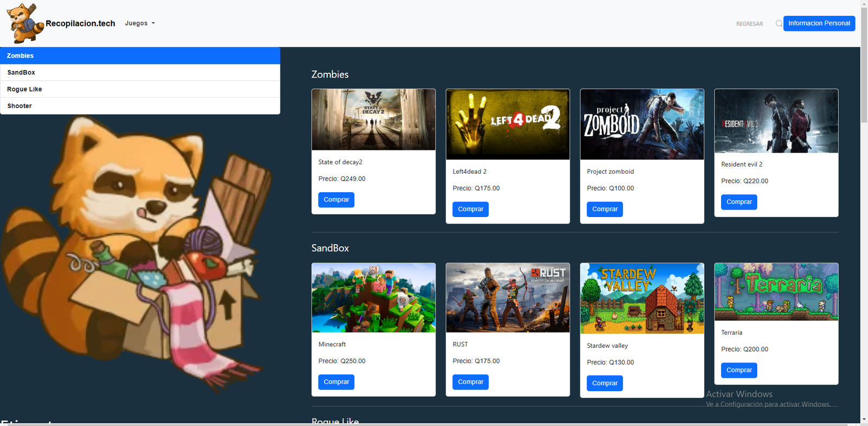Click the REGRESAR link
The height and width of the screenshot is (426, 868).
click(749, 24)
